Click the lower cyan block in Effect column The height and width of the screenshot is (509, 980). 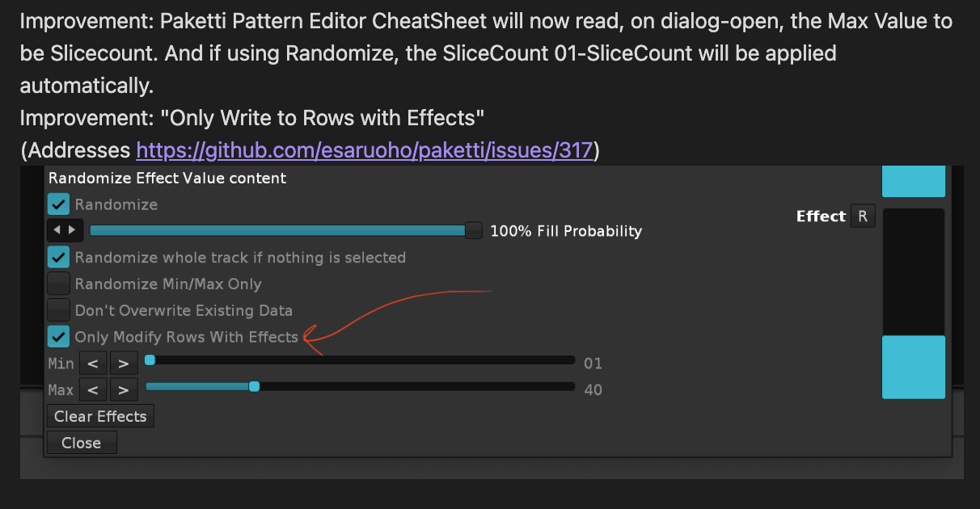(x=914, y=367)
